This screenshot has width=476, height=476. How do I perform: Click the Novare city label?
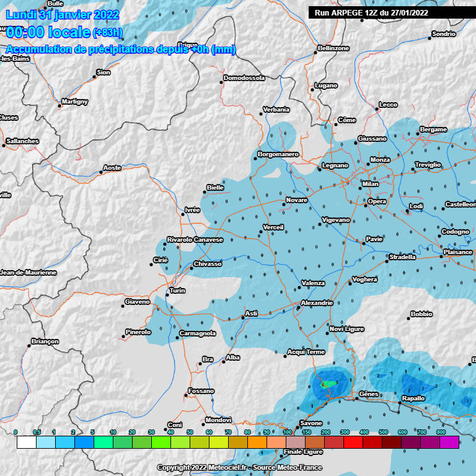pos(296,201)
